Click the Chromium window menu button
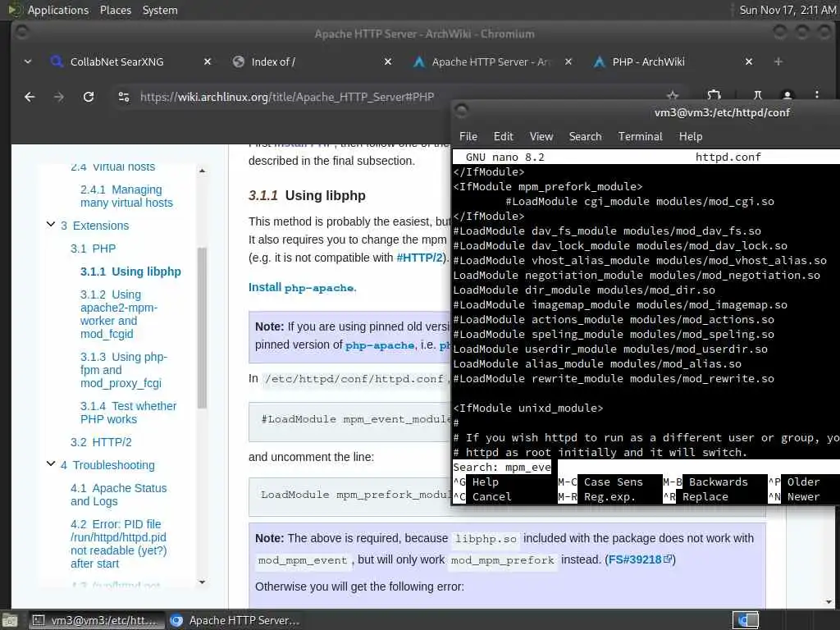Screen dimensions: 840x630 [x=22, y=33]
